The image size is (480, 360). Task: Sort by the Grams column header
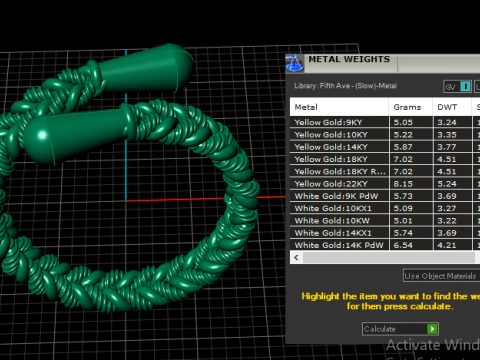pos(411,107)
